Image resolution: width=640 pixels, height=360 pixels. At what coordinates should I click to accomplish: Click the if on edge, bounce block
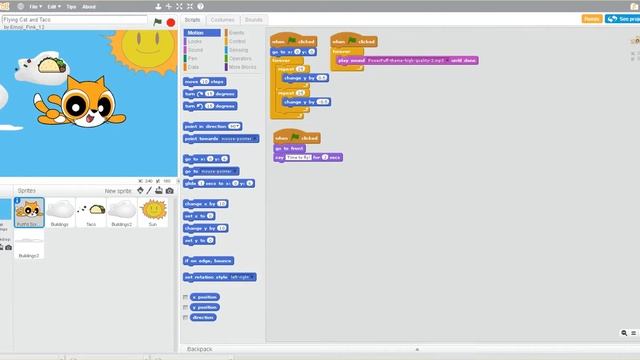click(x=209, y=261)
